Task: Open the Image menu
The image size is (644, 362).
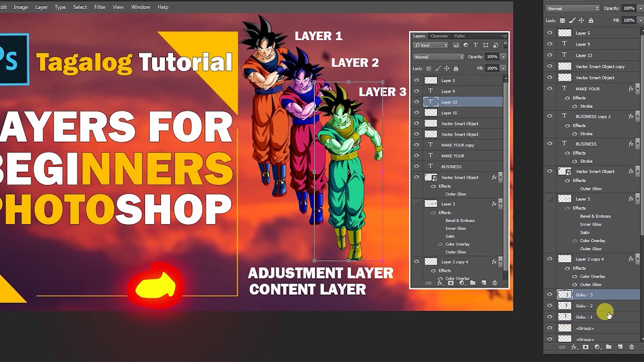Action: pyautogui.click(x=21, y=7)
